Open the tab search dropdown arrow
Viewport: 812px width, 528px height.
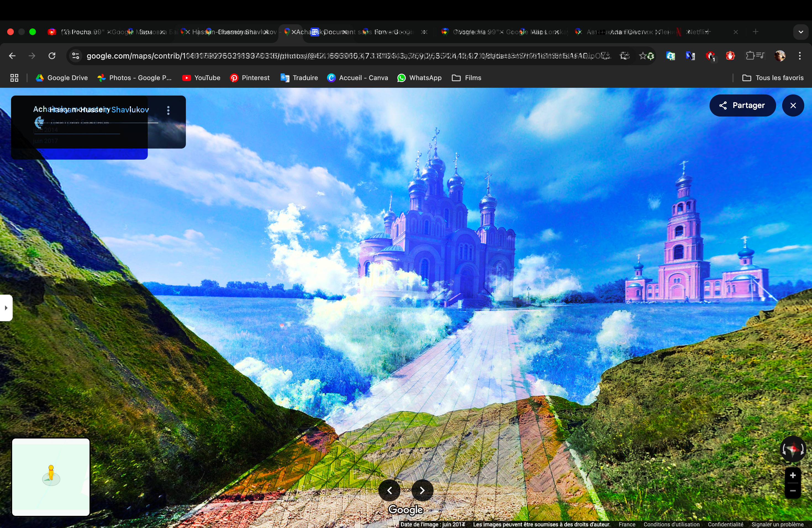click(x=800, y=32)
